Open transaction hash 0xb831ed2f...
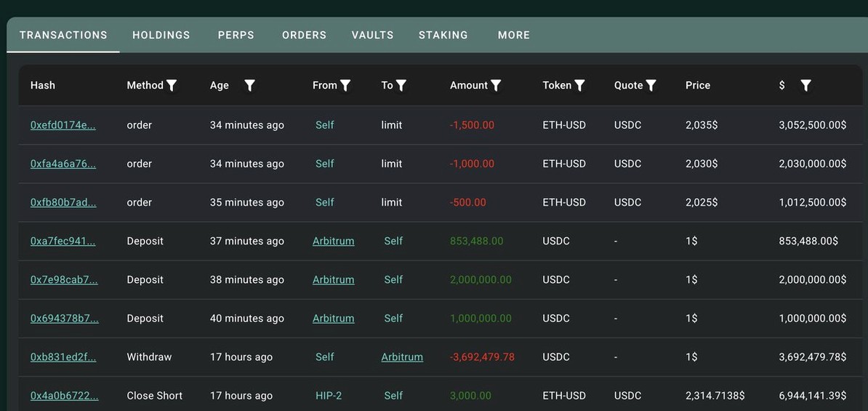Image resolution: width=868 pixels, height=411 pixels. 63,357
